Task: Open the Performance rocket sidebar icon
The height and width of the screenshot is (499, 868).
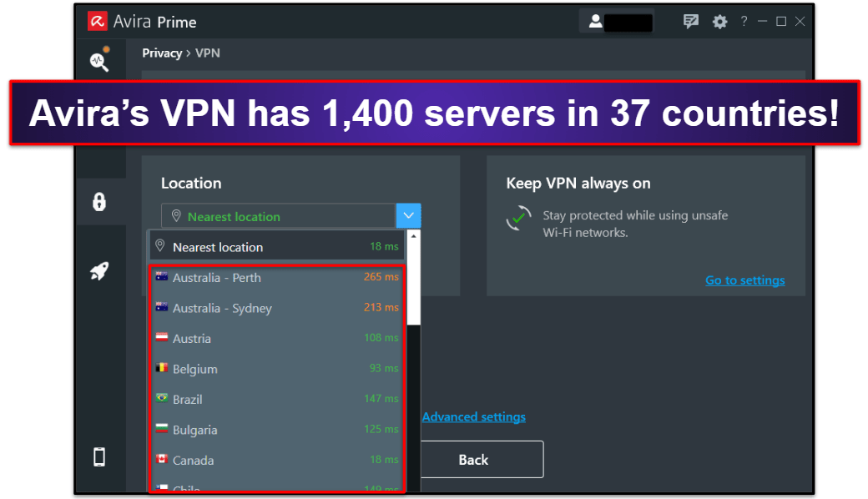Action: (x=99, y=270)
